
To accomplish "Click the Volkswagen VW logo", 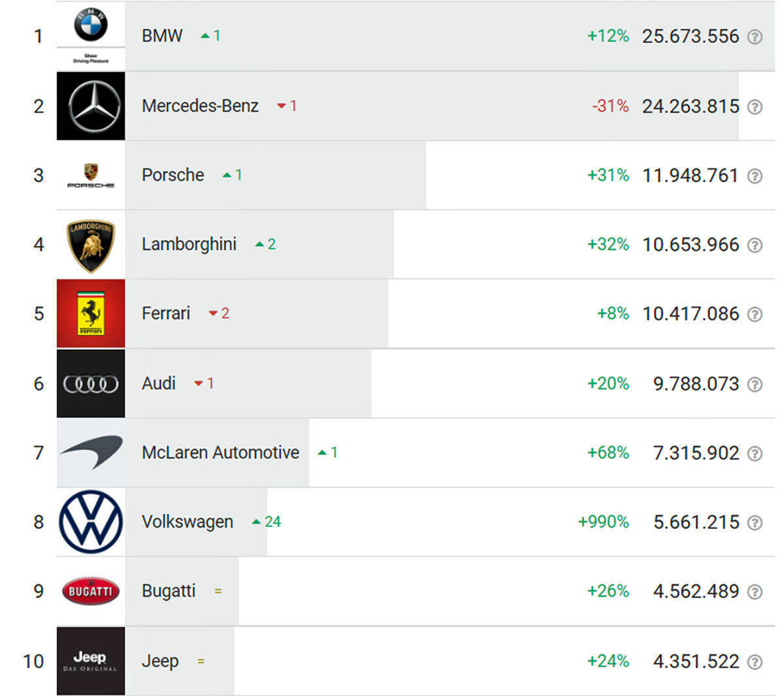I will click(x=91, y=522).
